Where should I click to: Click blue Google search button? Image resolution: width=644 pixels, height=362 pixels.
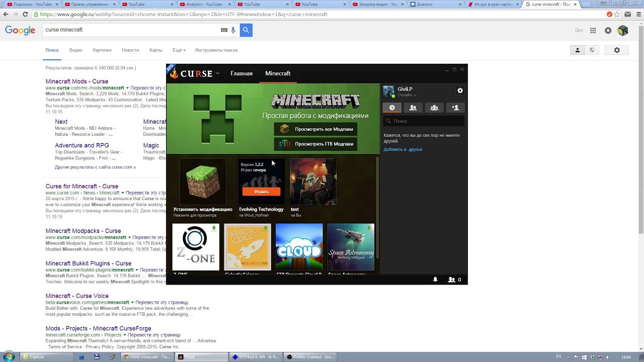pos(246,30)
